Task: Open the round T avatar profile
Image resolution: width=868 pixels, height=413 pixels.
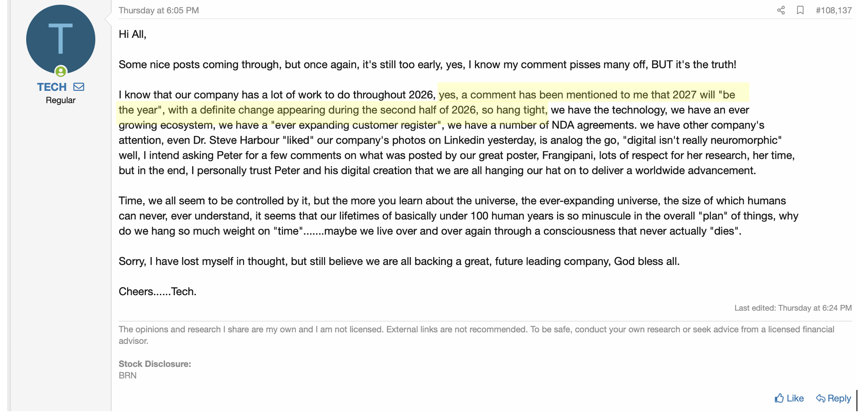Action: pyautogui.click(x=61, y=39)
